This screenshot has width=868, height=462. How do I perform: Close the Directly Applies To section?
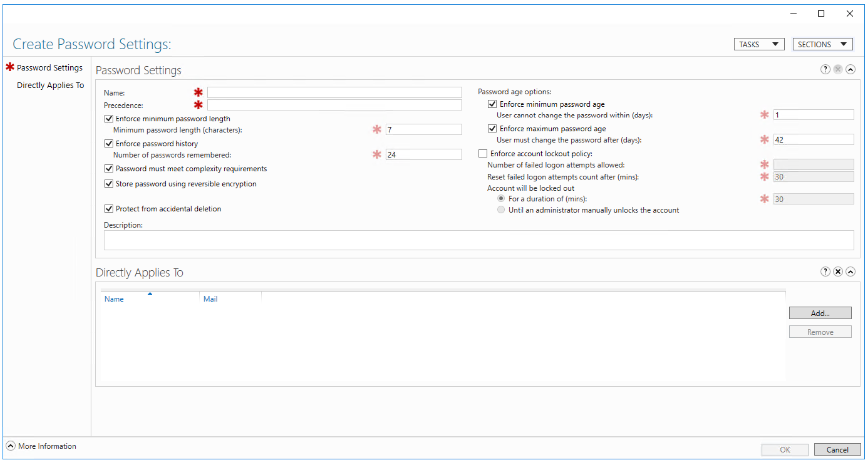838,271
